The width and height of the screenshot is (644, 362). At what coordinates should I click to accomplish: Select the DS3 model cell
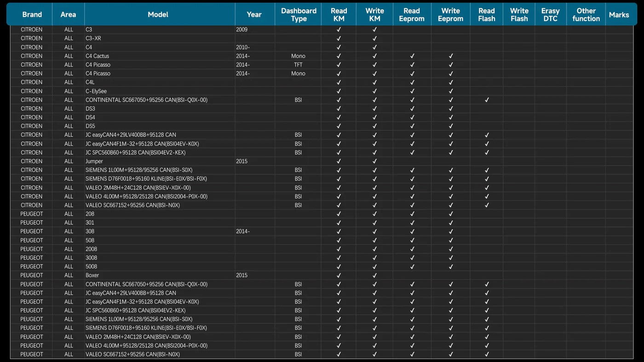160,109
